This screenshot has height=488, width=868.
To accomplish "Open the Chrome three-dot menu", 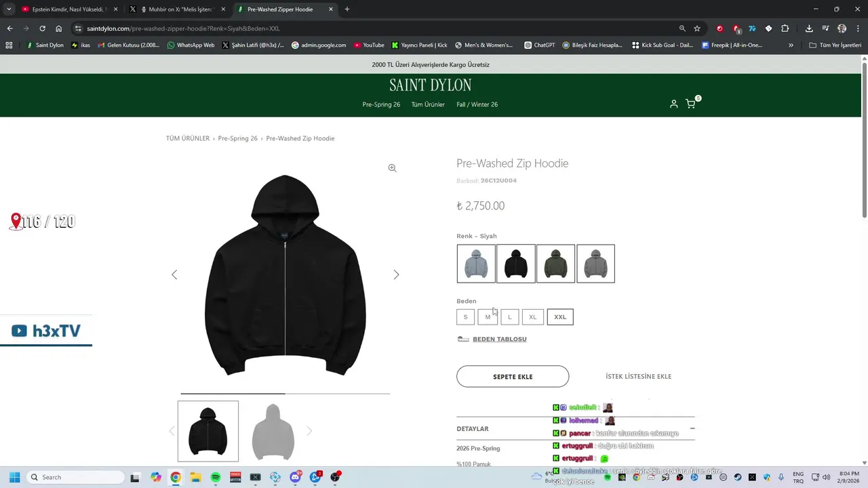I will [x=857, y=28].
